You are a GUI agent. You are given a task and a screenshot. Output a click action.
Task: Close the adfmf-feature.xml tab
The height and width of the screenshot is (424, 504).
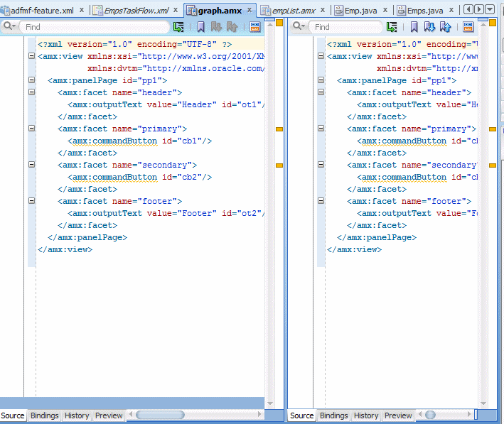click(82, 10)
